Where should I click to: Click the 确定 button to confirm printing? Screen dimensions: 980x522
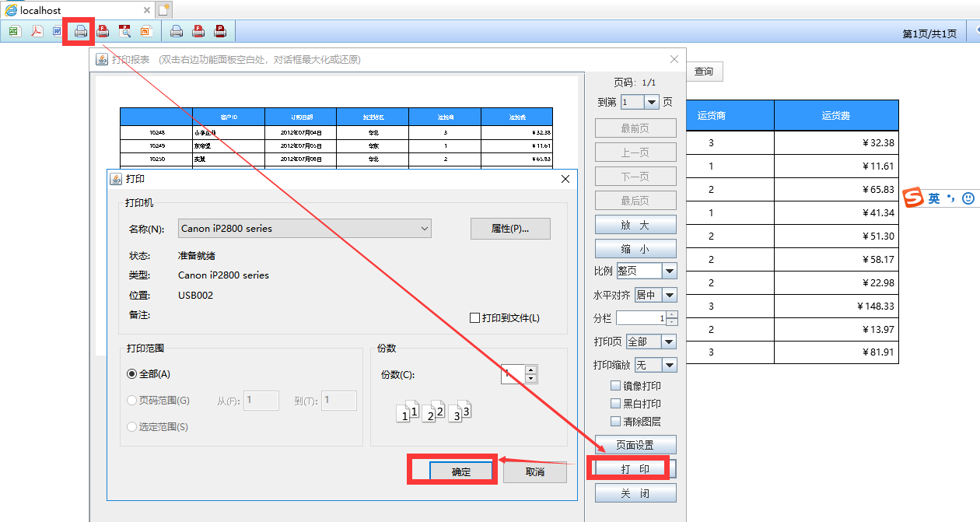click(461, 471)
